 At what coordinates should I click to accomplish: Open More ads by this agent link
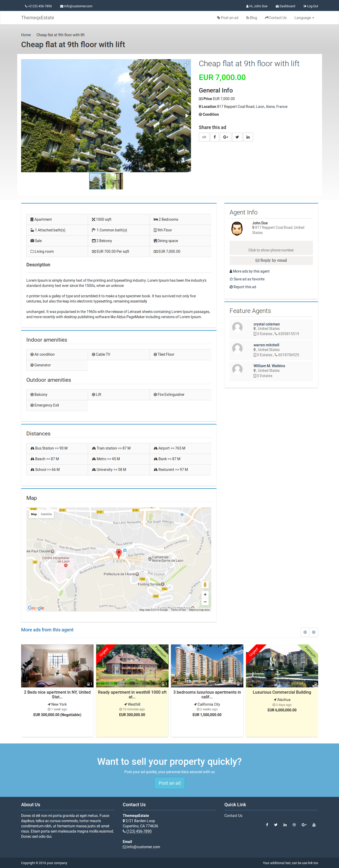click(x=249, y=271)
